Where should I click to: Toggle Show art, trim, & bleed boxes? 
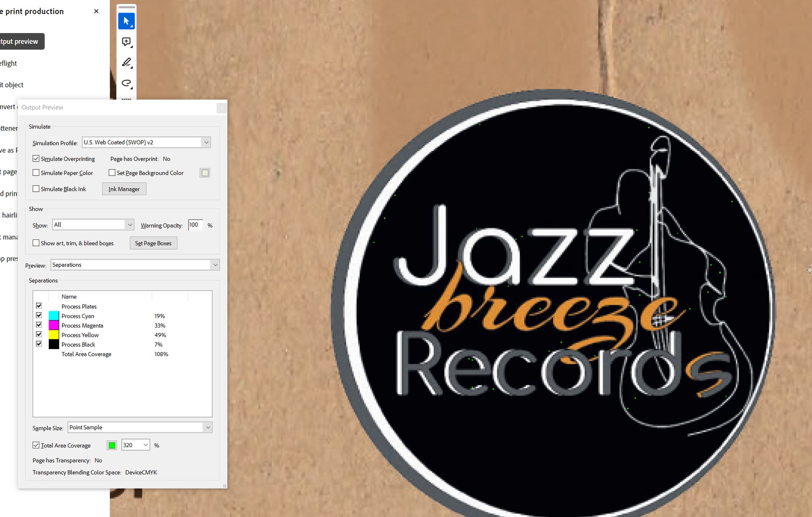tap(36, 243)
